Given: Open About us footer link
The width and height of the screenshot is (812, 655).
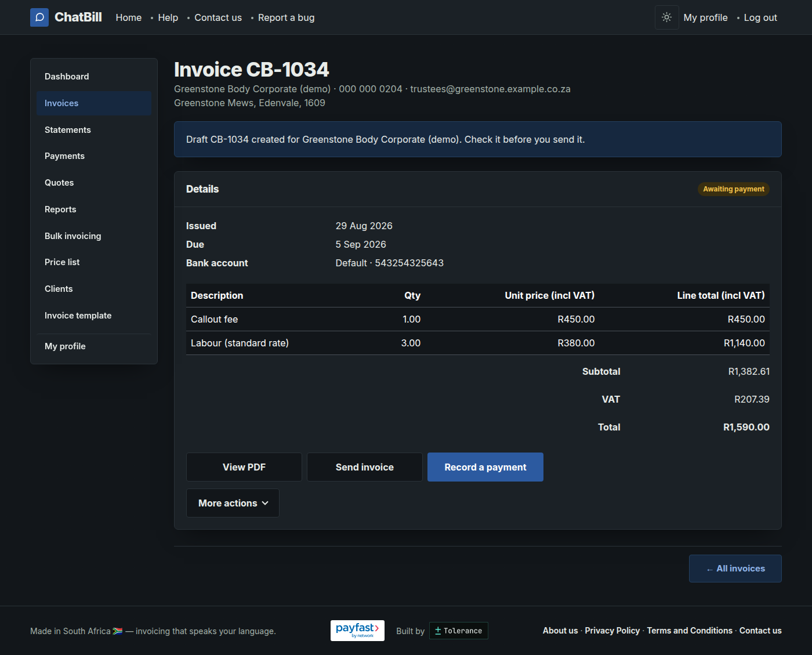Looking at the screenshot, I should click(560, 631).
